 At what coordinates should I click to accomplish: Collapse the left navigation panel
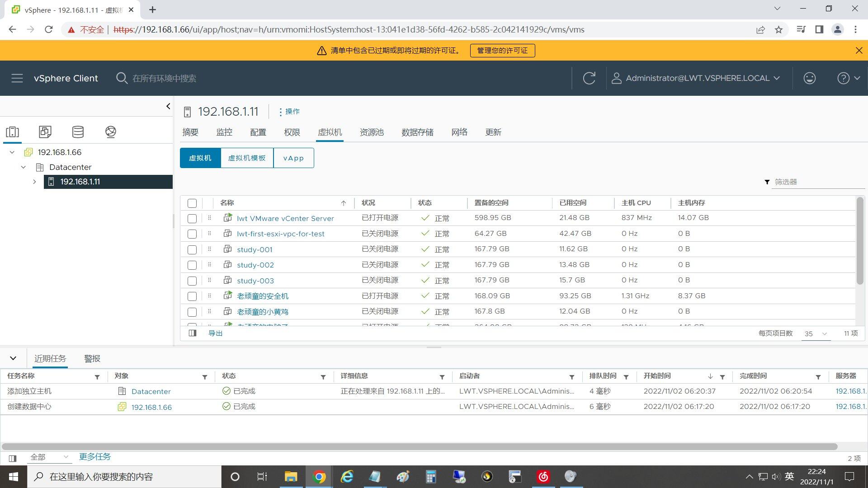(168, 106)
